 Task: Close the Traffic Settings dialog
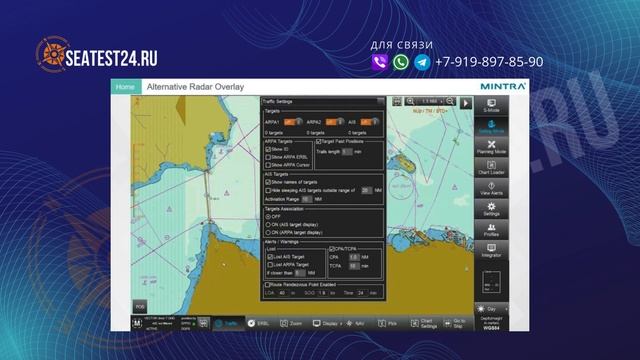coord(380,101)
